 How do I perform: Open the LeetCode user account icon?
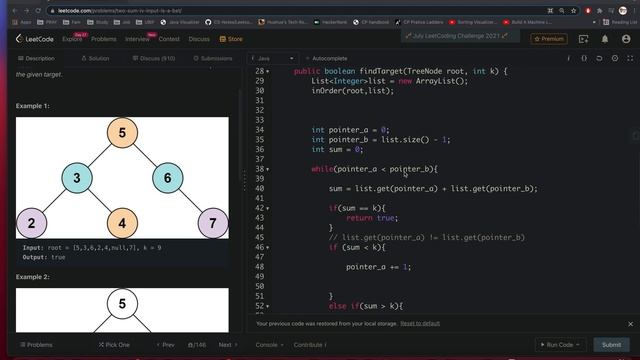(626, 39)
